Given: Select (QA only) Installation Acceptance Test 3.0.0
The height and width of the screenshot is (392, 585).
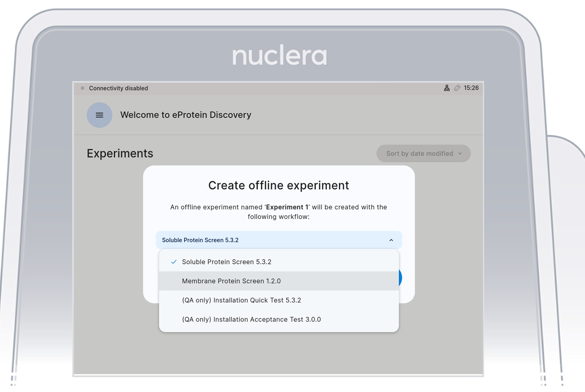Looking at the screenshot, I should (x=251, y=319).
